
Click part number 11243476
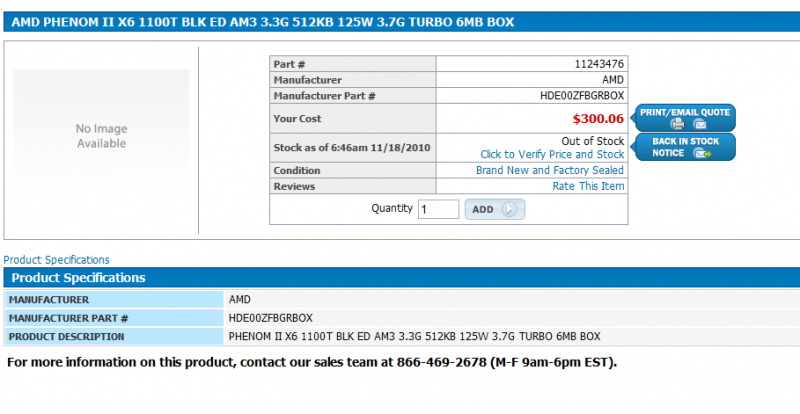[599, 64]
